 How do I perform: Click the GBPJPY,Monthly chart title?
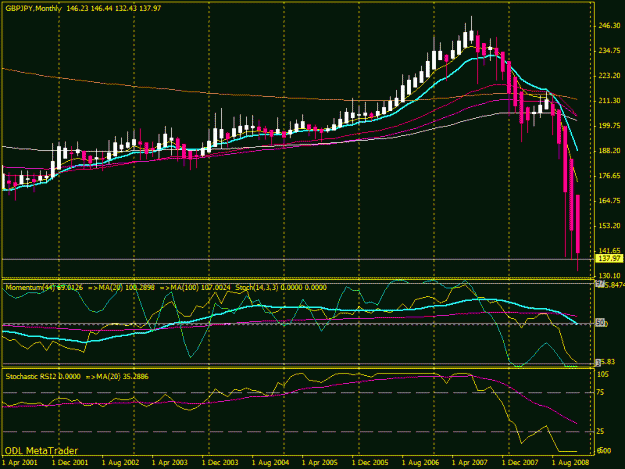33,8
